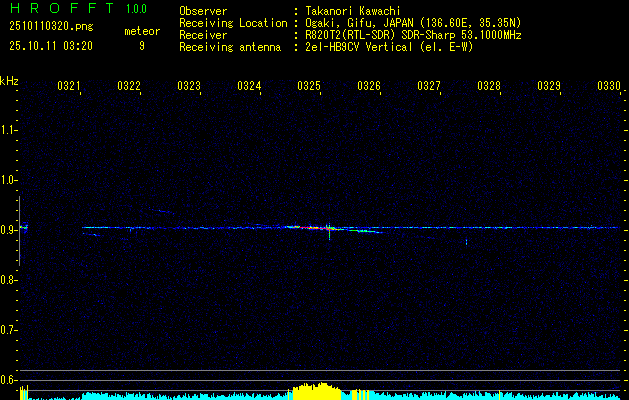Screen dimensions: 629x400
Task: Click the 0330 time marker
Action: click(x=609, y=85)
